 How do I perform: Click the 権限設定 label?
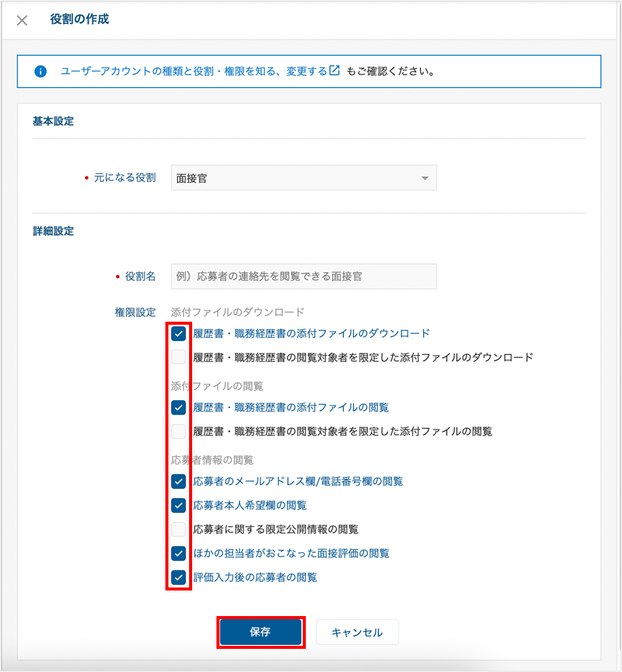(135, 313)
